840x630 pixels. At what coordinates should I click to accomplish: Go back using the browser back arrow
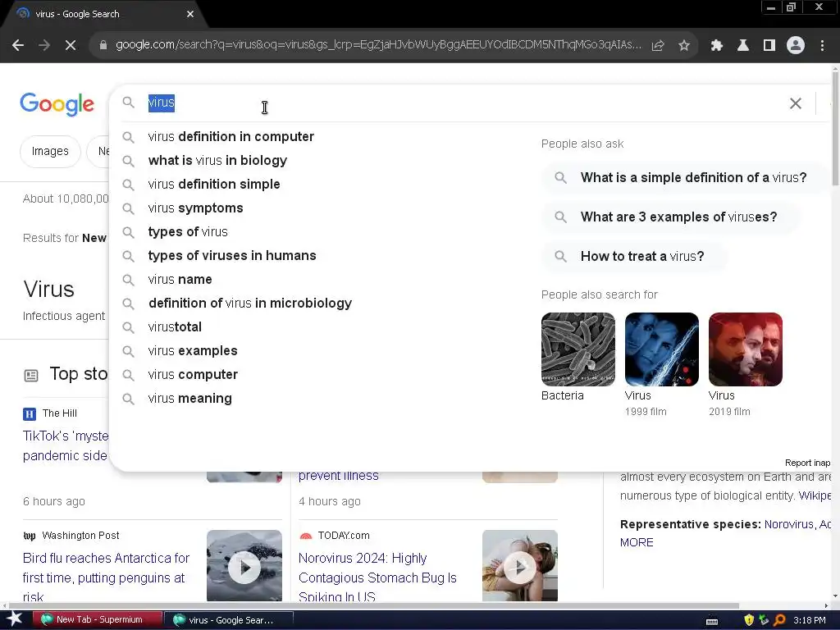pyautogui.click(x=18, y=46)
